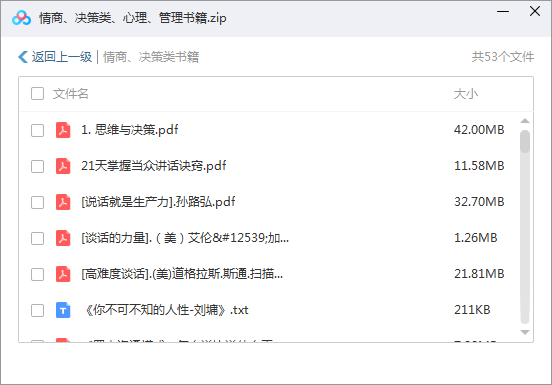Enable the checkbox for [谈话的力量] file
Screen dimensions: 552x385
(x=37, y=238)
